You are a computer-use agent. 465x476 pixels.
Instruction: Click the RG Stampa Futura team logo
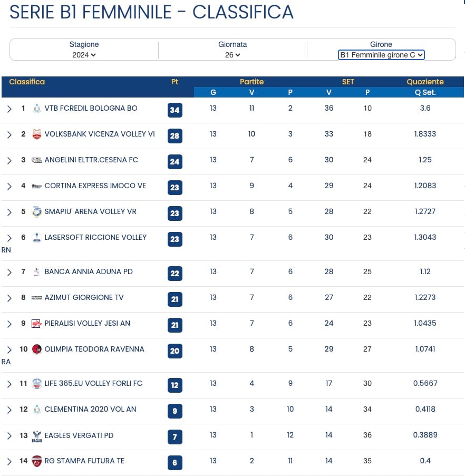coord(37,461)
